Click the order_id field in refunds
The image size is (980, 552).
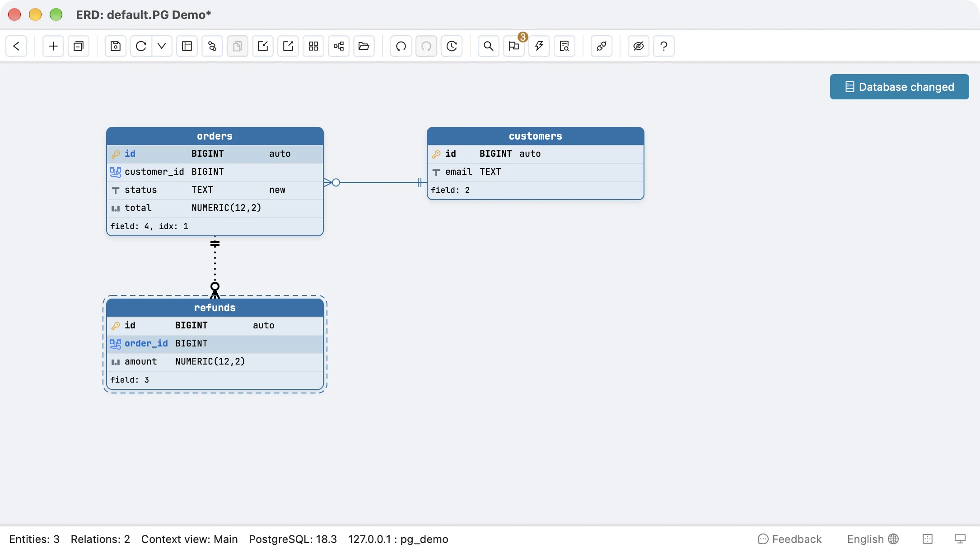(215, 344)
